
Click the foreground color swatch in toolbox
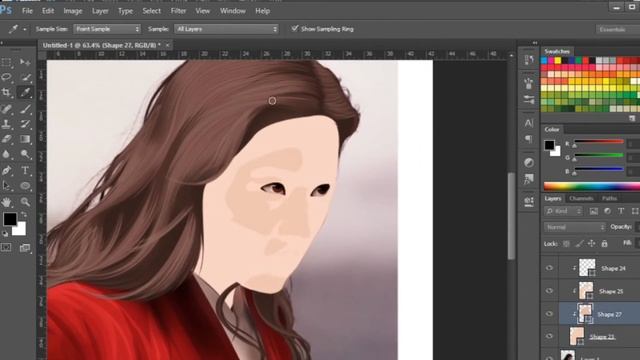10,219
